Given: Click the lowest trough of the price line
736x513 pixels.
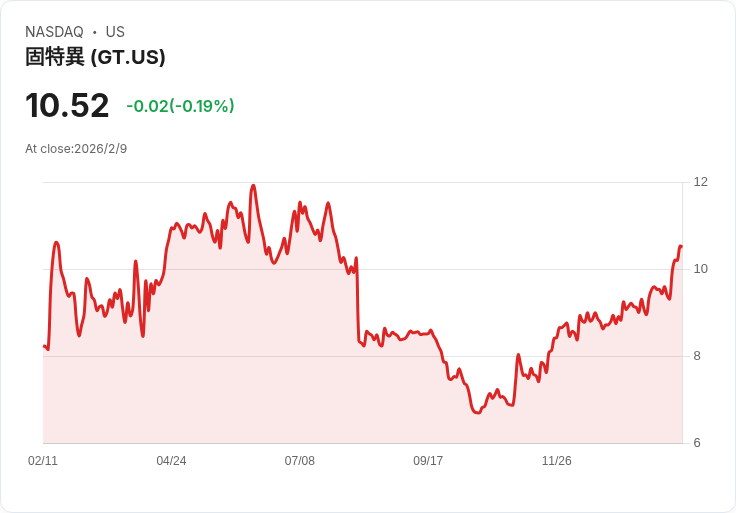Looking at the screenshot, I should point(476,412).
